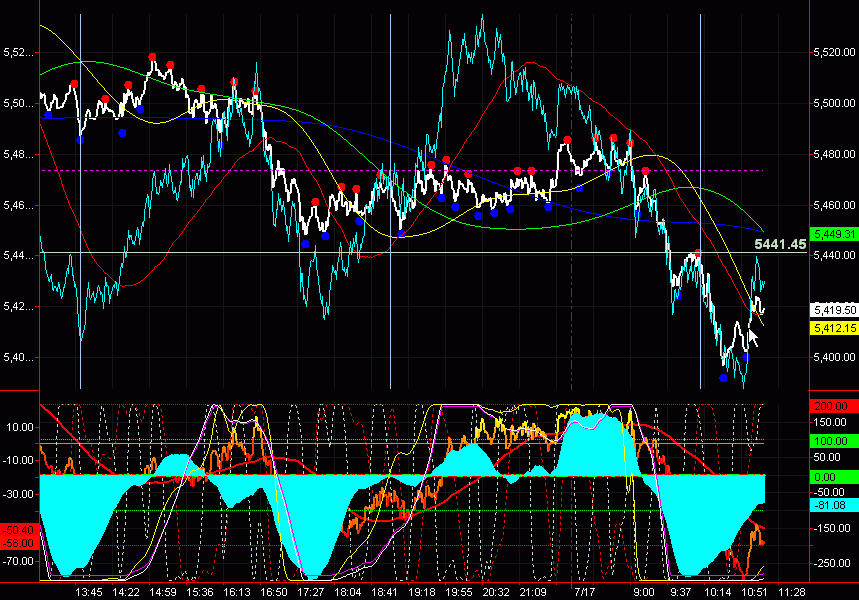Viewport: 859px width, 600px height.
Task: Click the 9:00 time axis label
Action: tap(644, 592)
